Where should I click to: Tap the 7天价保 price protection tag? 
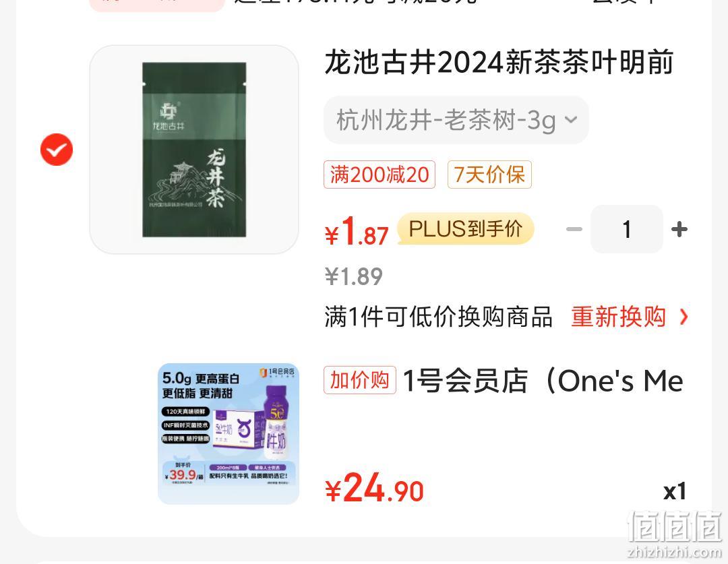click(489, 175)
